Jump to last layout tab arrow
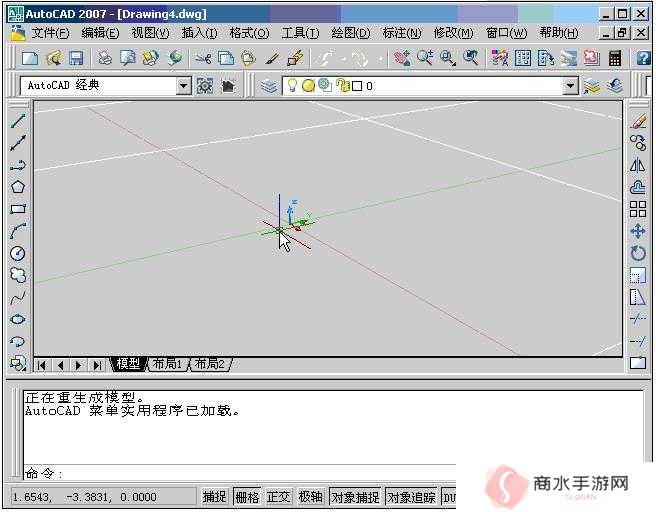Image resolution: width=656 pixels, height=512 pixels. pos(97,365)
